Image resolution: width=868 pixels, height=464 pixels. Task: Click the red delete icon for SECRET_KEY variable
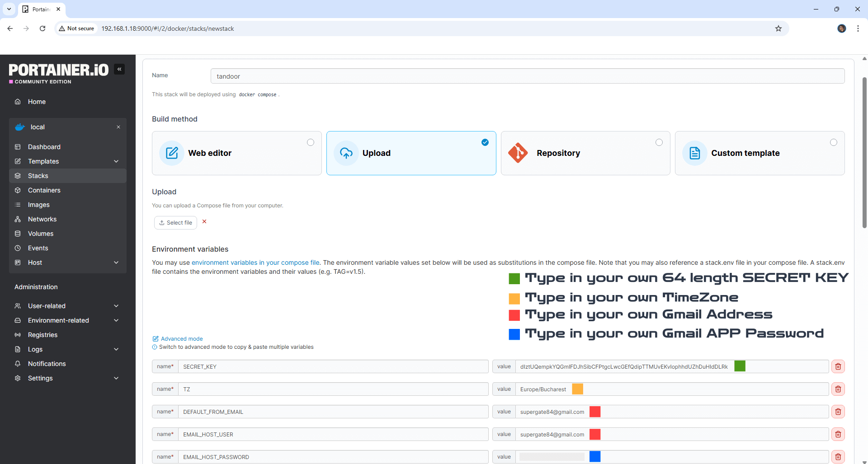838,366
